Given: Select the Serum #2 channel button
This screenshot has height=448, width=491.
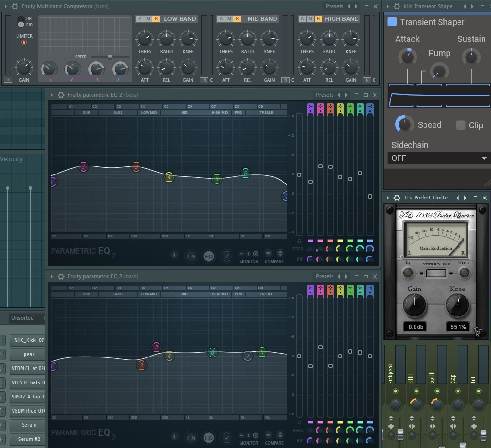Looking at the screenshot, I should pyautogui.click(x=29, y=439).
